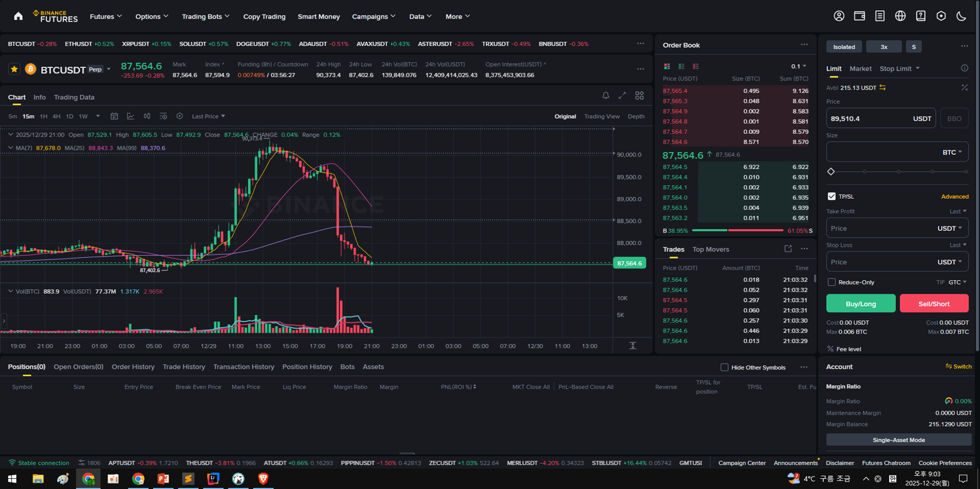The width and height of the screenshot is (980, 489).
Task: Open the order calculator icon
Action: [965, 87]
